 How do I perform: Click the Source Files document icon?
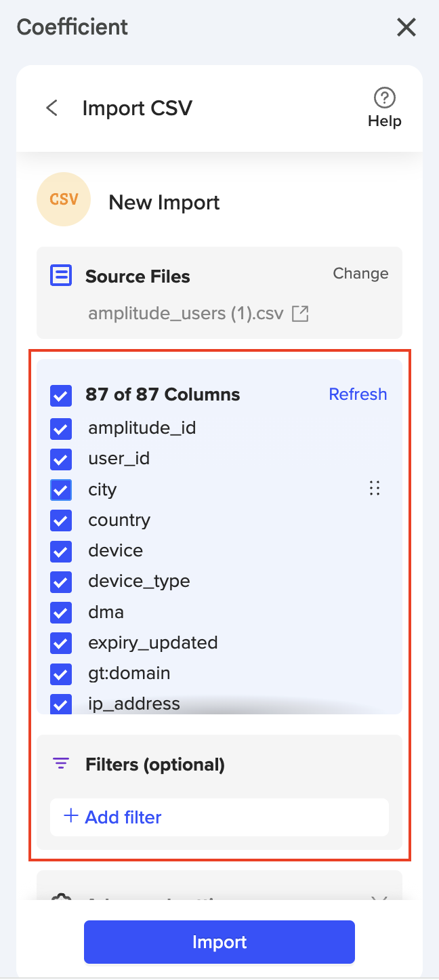[x=60, y=274]
